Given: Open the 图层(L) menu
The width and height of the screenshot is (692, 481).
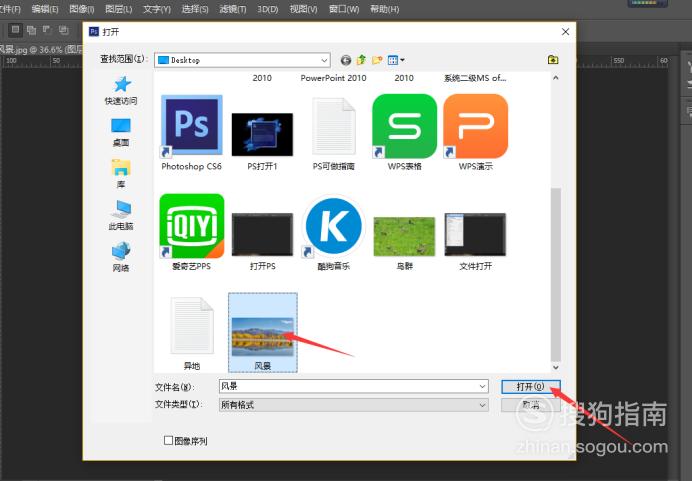Looking at the screenshot, I should tap(119, 9).
